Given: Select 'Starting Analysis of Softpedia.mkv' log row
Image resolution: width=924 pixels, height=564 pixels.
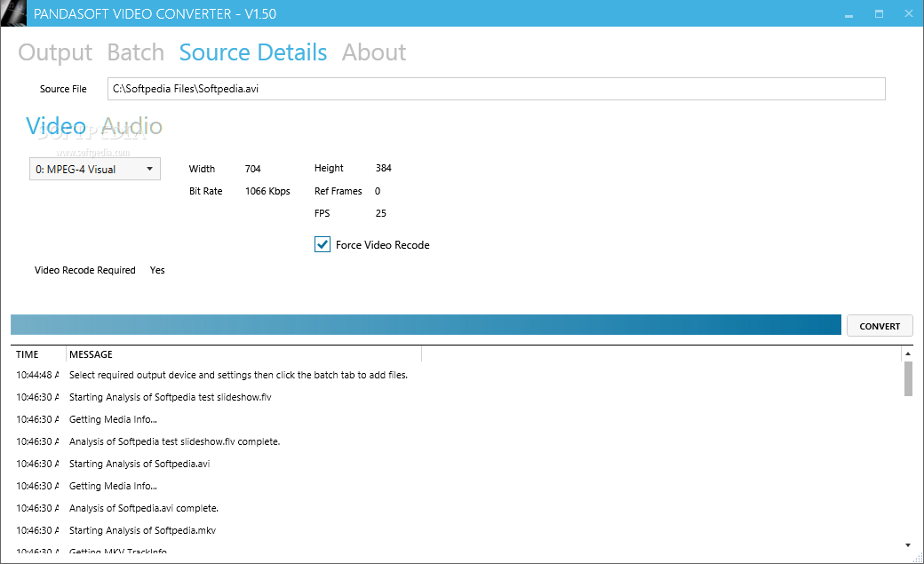Looking at the screenshot, I should [x=456, y=530].
